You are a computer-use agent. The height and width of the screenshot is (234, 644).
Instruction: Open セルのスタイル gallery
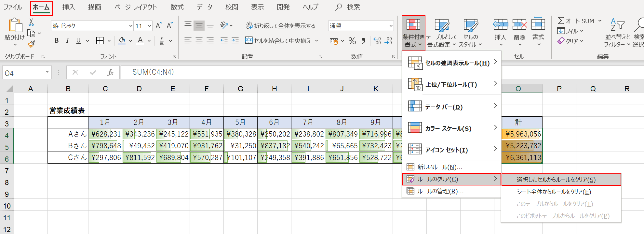tap(471, 33)
